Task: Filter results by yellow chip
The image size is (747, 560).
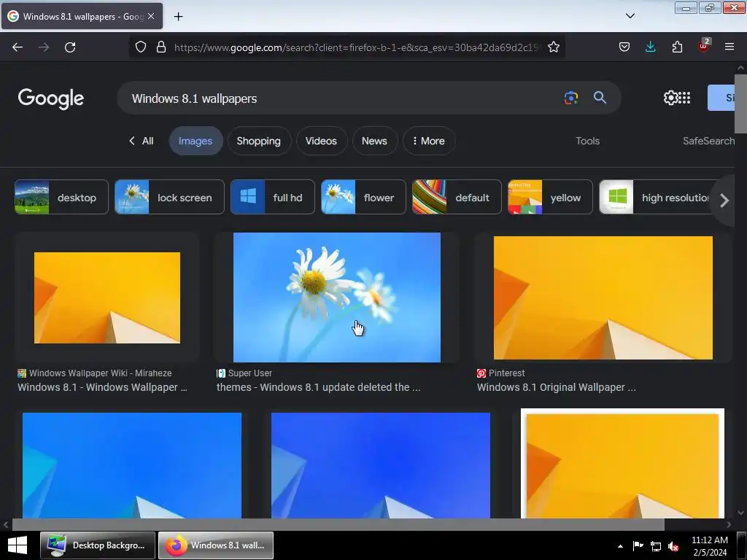Action: [550, 197]
